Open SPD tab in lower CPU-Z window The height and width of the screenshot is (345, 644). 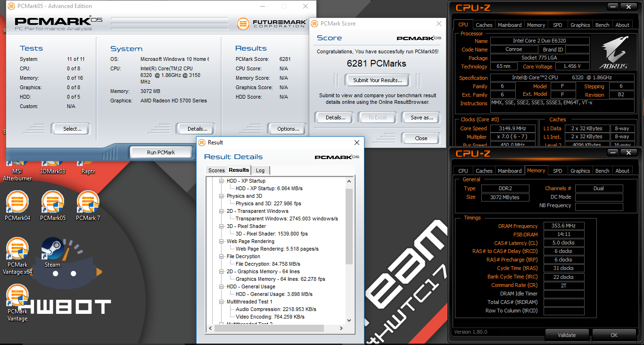[558, 171]
